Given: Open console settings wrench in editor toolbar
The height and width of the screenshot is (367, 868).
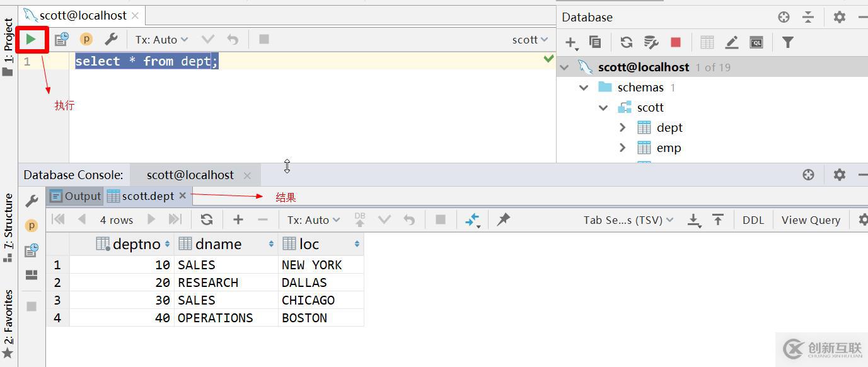Looking at the screenshot, I should (111, 40).
